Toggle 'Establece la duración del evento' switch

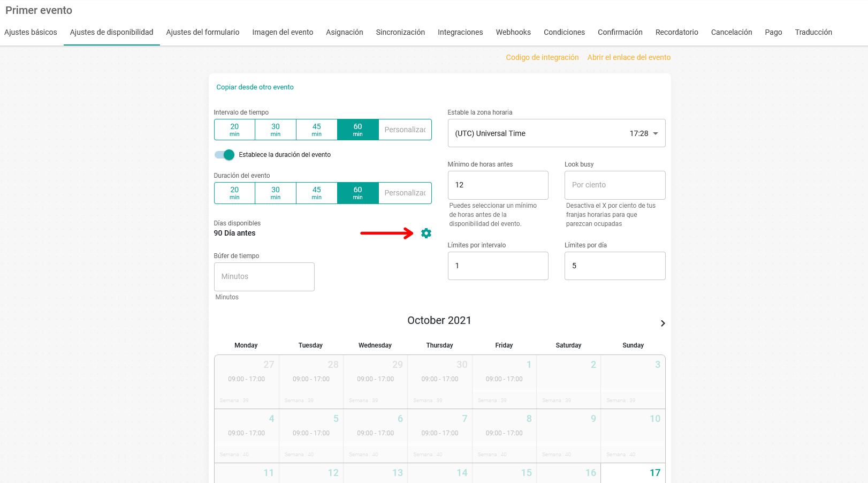click(224, 155)
